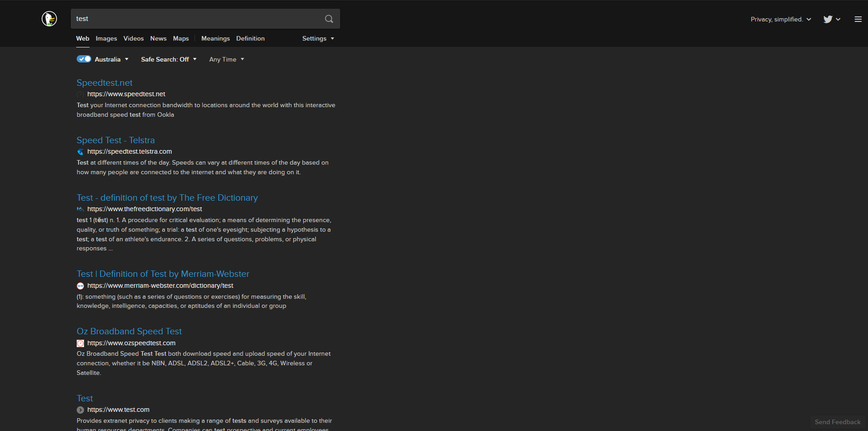868x431 pixels.
Task: Switch to the Images tab
Action: tap(106, 38)
